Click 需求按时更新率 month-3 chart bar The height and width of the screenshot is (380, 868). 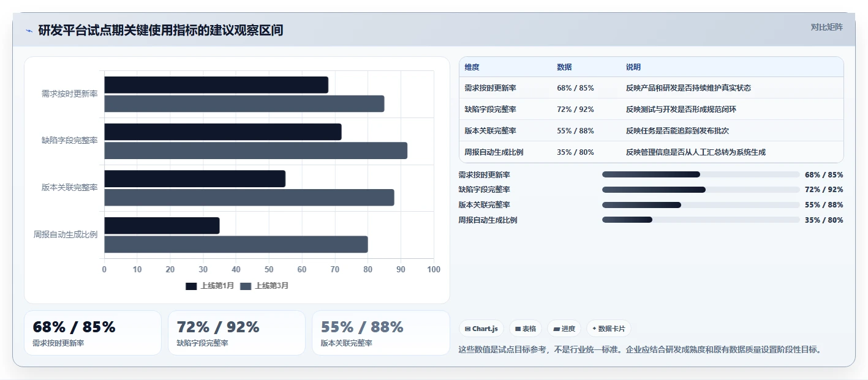coord(244,103)
